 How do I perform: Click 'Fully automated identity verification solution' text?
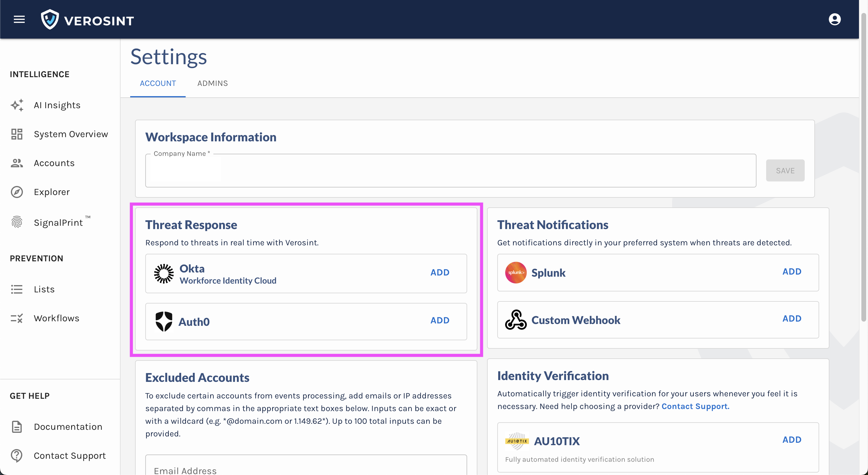(x=580, y=460)
